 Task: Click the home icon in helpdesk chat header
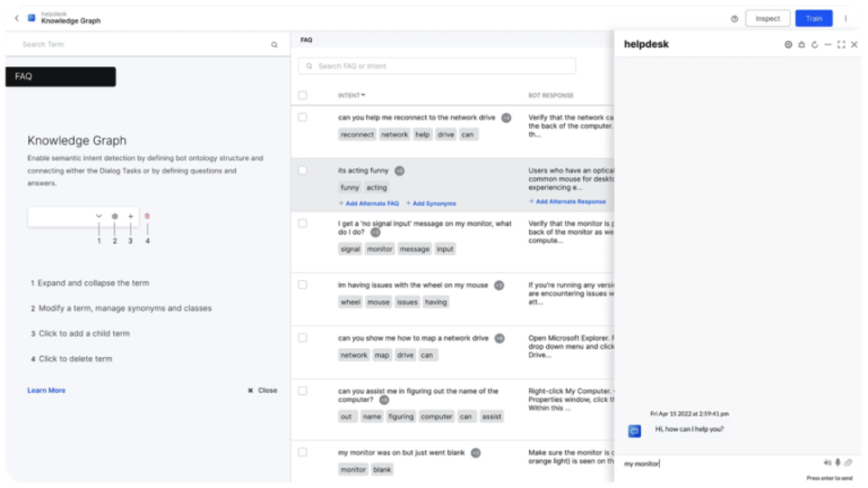[x=801, y=44]
